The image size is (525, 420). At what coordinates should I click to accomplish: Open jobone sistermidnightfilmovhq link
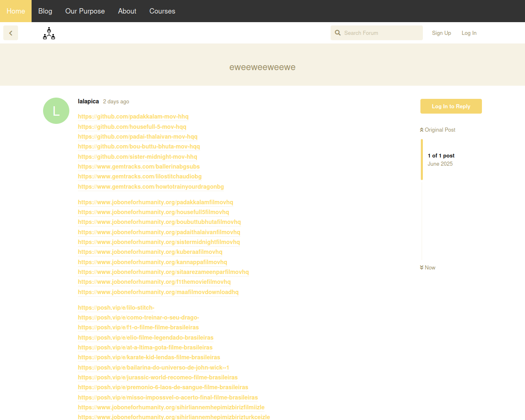point(159,242)
